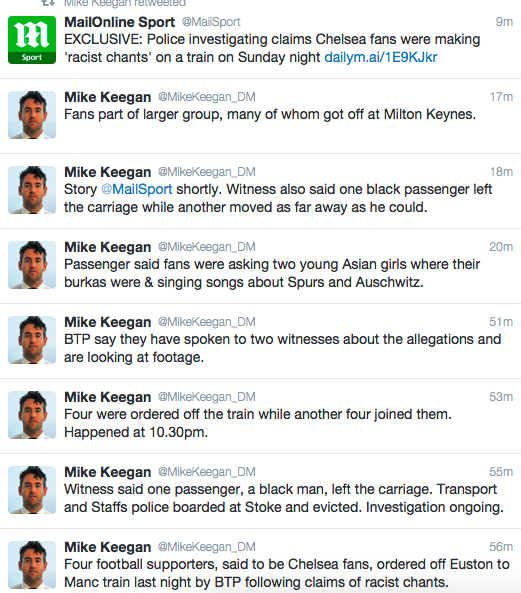Screen dimensions: 521x593
Task: Open the 20m tweet timestamp
Action: tap(501, 247)
